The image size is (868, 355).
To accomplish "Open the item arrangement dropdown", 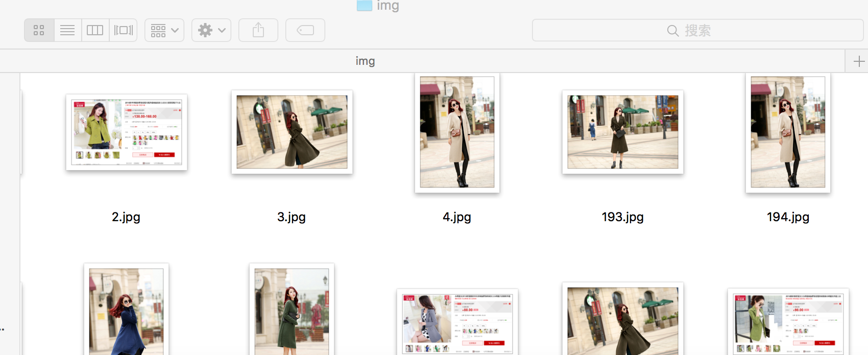I will pyautogui.click(x=164, y=30).
